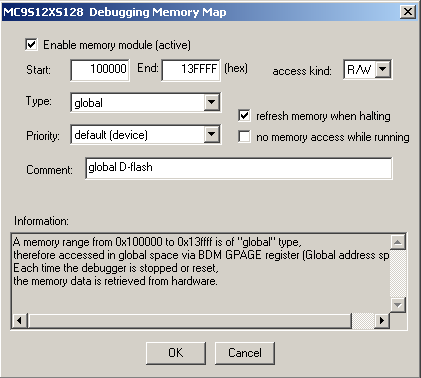Click the Start address field 100000
This screenshot has height=378, width=421.
coord(100,70)
